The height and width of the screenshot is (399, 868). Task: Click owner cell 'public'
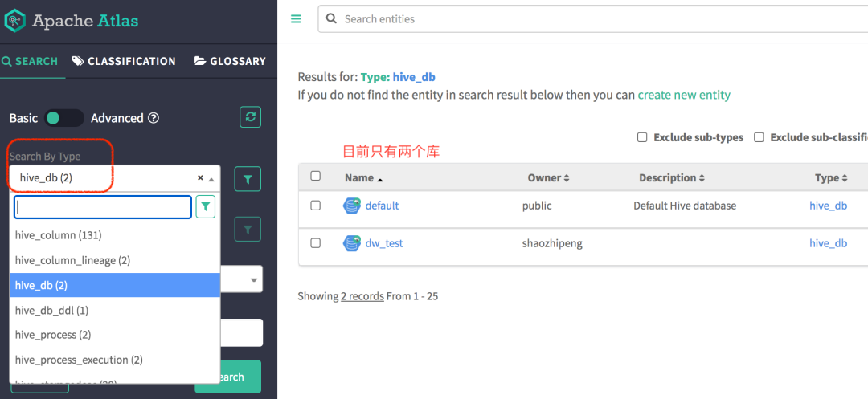(537, 206)
